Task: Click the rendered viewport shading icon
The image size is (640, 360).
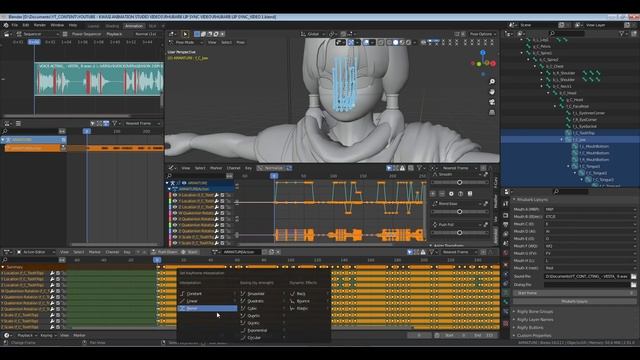Action: [x=408, y=42]
